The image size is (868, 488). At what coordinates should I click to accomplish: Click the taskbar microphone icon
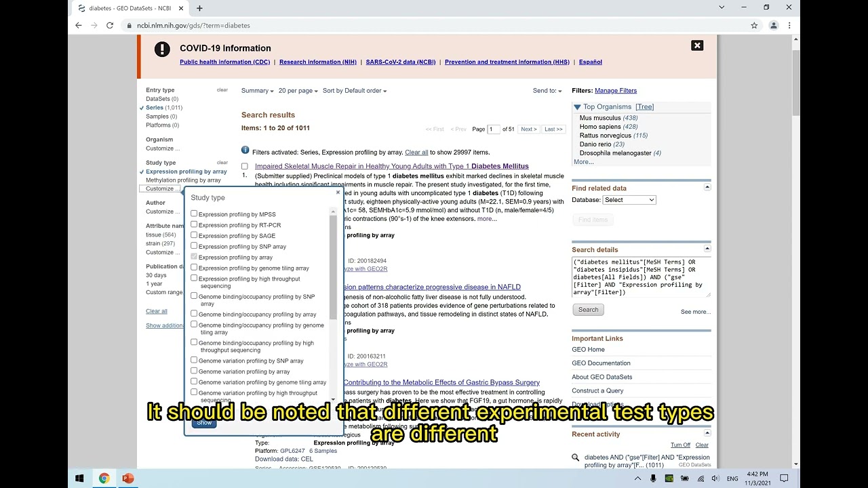point(653,479)
